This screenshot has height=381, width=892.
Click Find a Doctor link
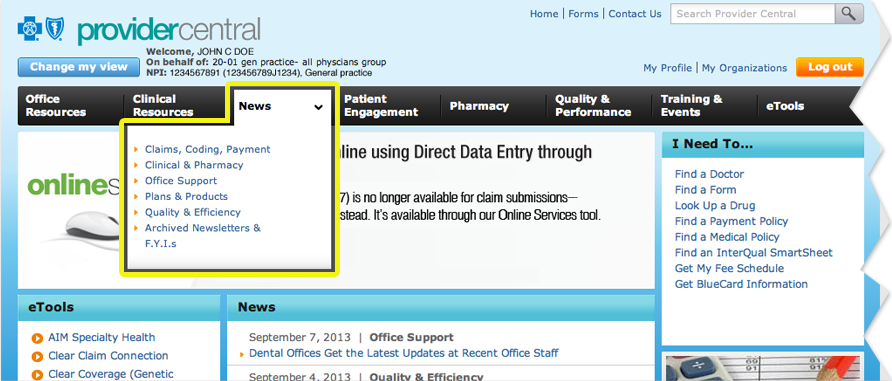tap(709, 174)
